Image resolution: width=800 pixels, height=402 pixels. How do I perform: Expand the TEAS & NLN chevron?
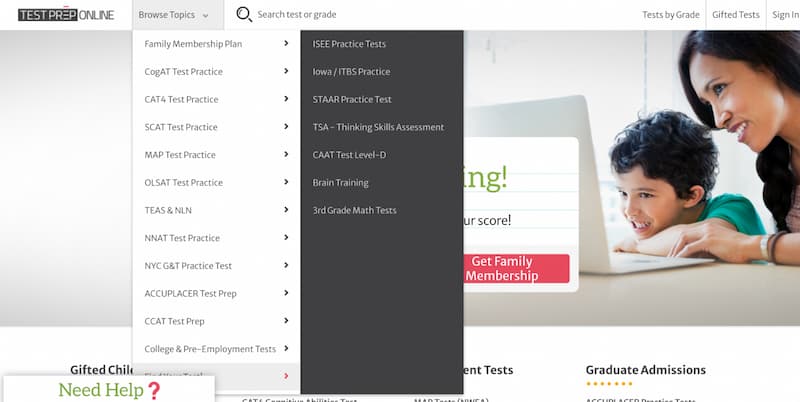[x=286, y=210]
